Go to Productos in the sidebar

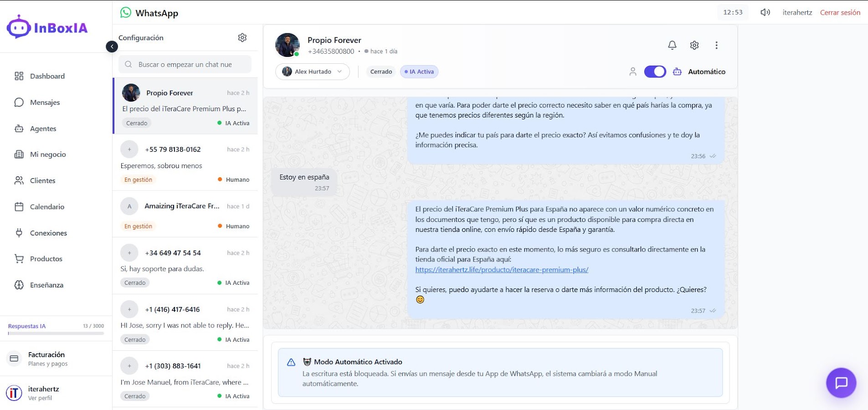46,259
